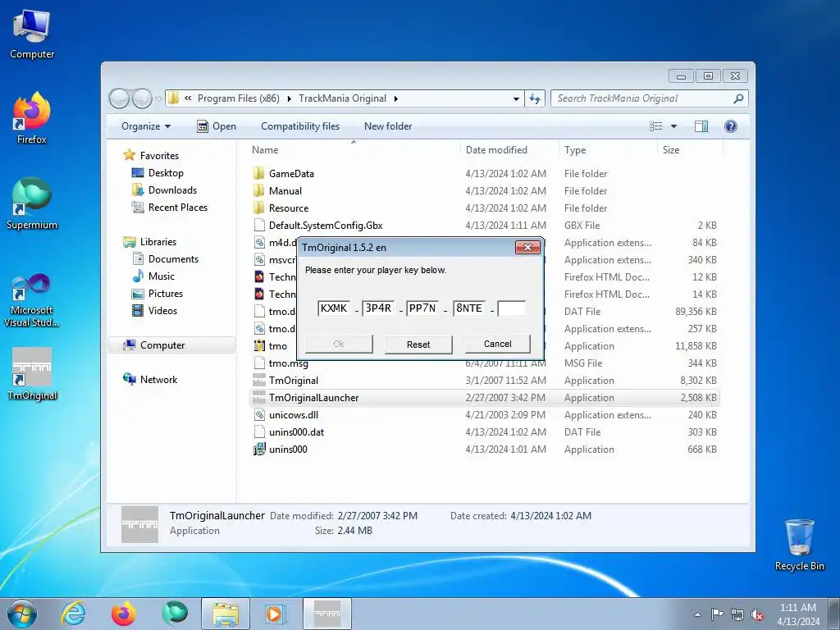Click the key field containing 8NTE
This screenshot has height=630, width=840.
(x=469, y=308)
